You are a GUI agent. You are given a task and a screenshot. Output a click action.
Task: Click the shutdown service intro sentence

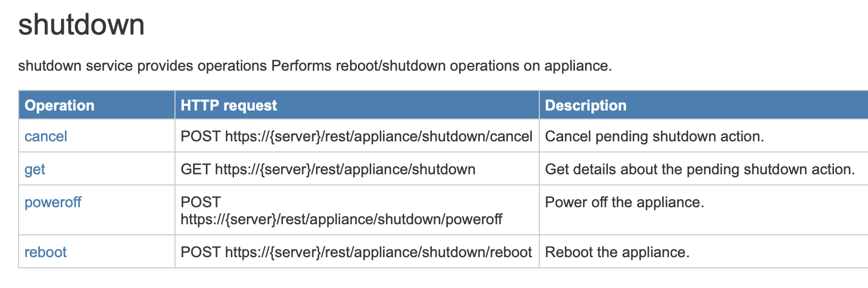pyautogui.click(x=315, y=66)
